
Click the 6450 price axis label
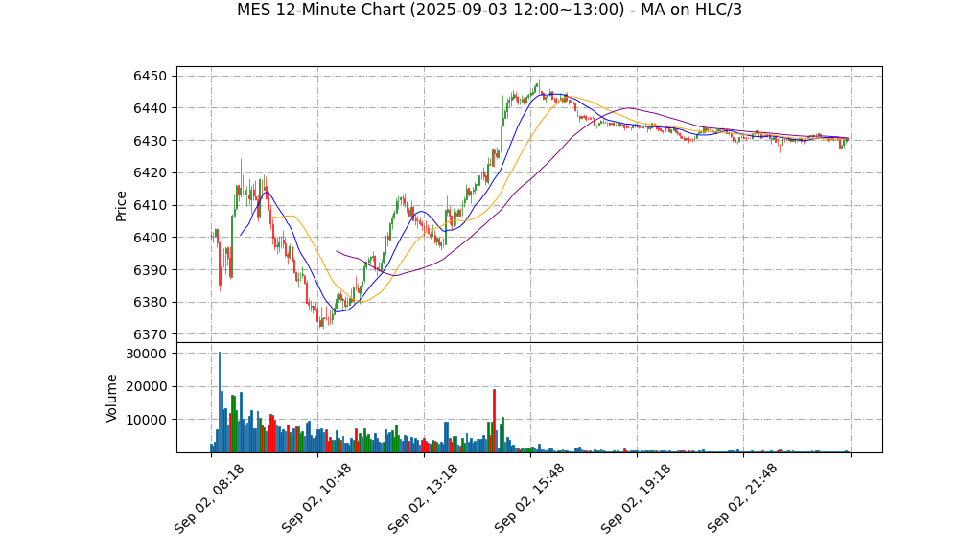click(150, 77)
